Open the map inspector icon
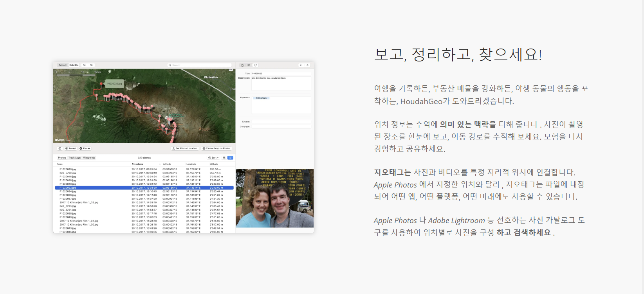This screenshot has height=294, width=644. [x=249, y=65]
